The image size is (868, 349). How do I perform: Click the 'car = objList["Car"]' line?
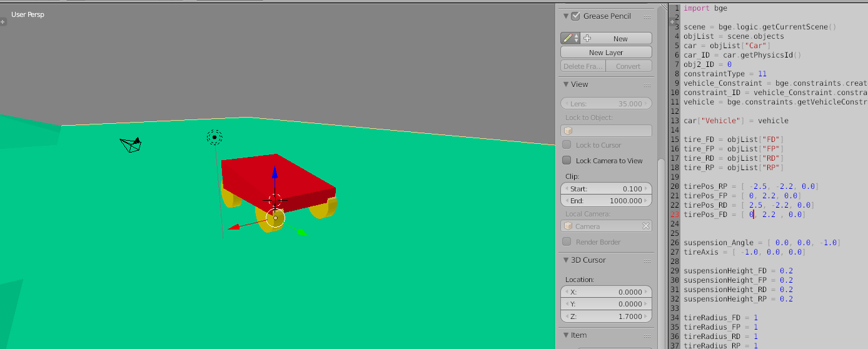[727, 46]
